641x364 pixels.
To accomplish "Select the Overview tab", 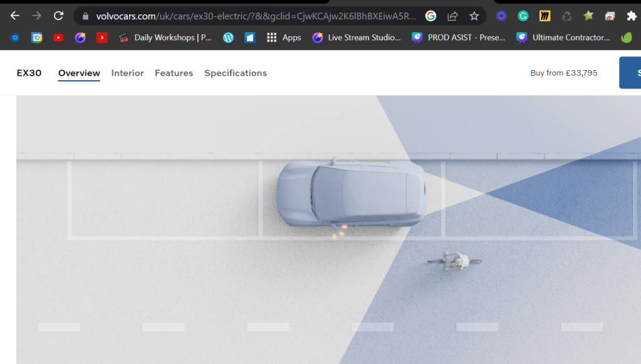I will pyautogui.click(x=79, y=73).
